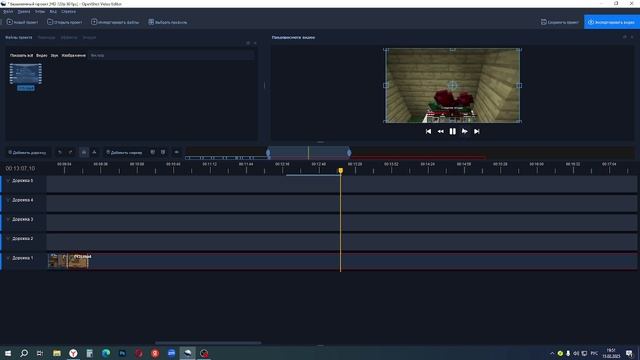
Task: Open the Справка menu
Action: 68,11
